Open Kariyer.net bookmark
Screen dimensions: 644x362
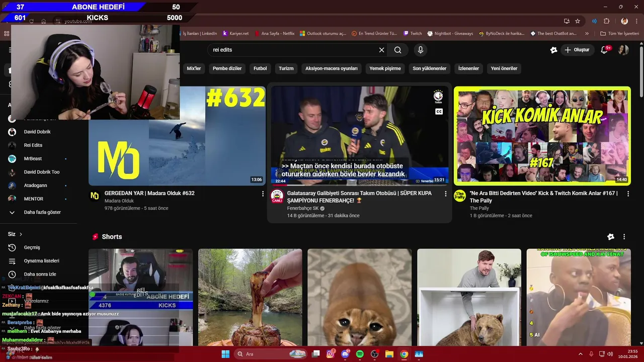point(235,34)
